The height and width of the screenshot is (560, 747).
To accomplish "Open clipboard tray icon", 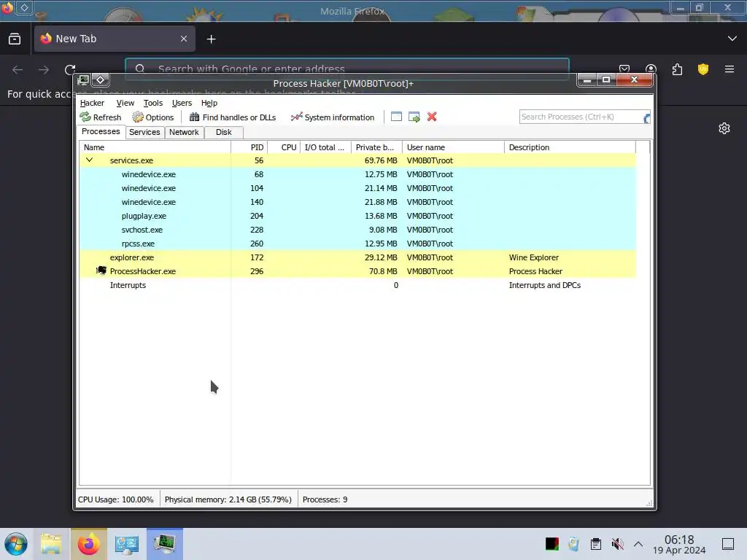I will [595, 544].
